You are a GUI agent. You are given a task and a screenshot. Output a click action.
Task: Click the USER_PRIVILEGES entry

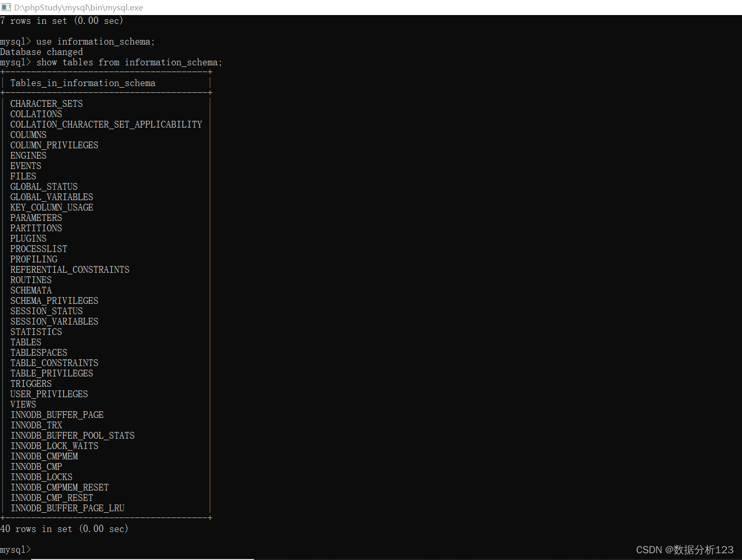[x=49, y=394]
